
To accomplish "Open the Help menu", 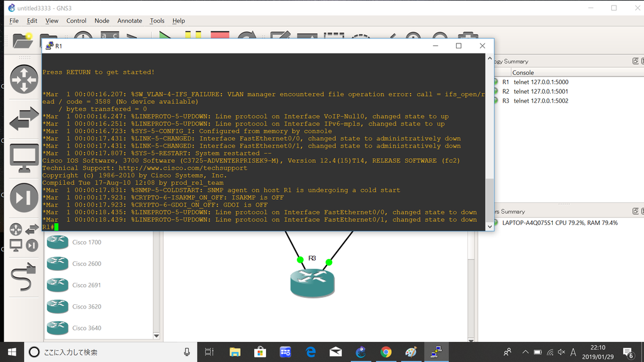I will pos(179,21).
